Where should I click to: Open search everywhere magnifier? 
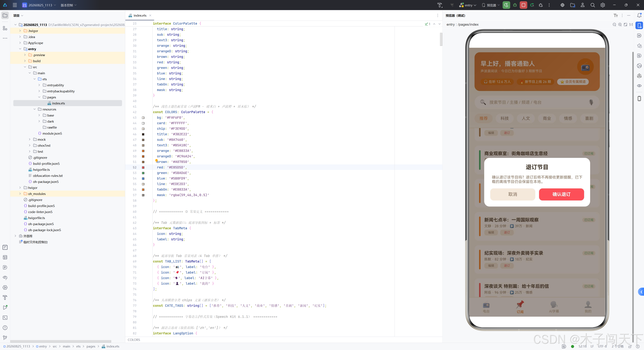[593, 5]
